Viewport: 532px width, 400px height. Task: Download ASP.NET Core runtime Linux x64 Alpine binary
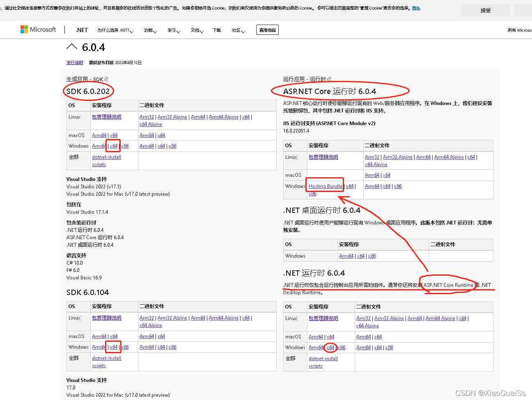(x=376, y=165)
